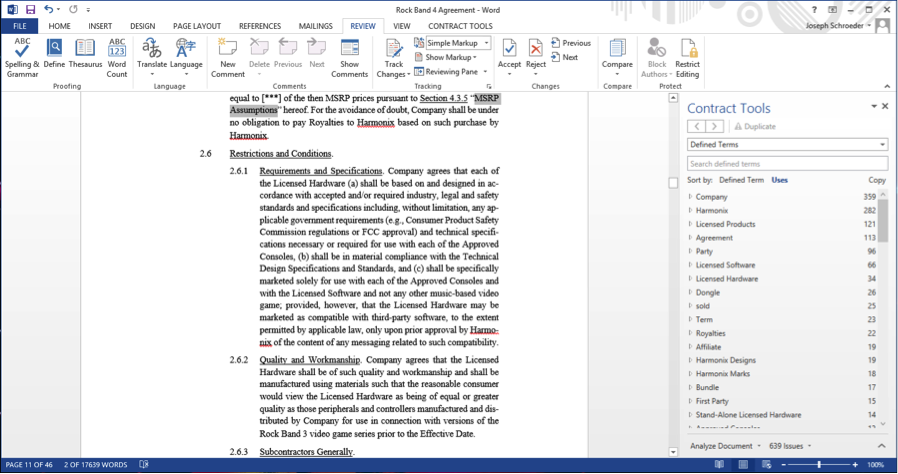The height and width of the screenshot is (474, 898).
Task: Expand the Company defined term
Action: 690,196
